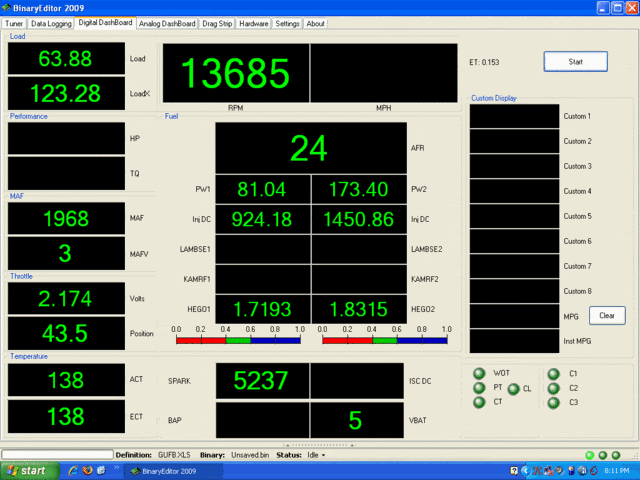This screenshot has height=480, width=640.
Task: Click the BinaryEditor icon in the title bar
Action: 6,8
